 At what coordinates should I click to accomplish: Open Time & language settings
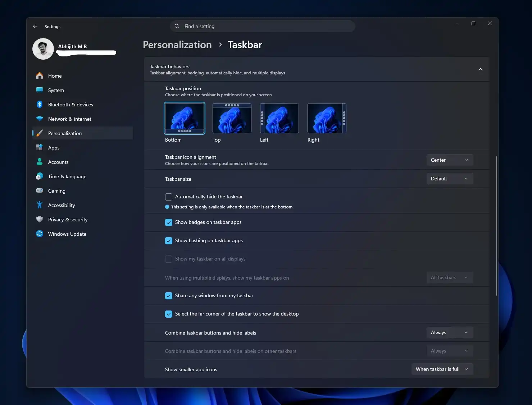[x=83, y=176]
